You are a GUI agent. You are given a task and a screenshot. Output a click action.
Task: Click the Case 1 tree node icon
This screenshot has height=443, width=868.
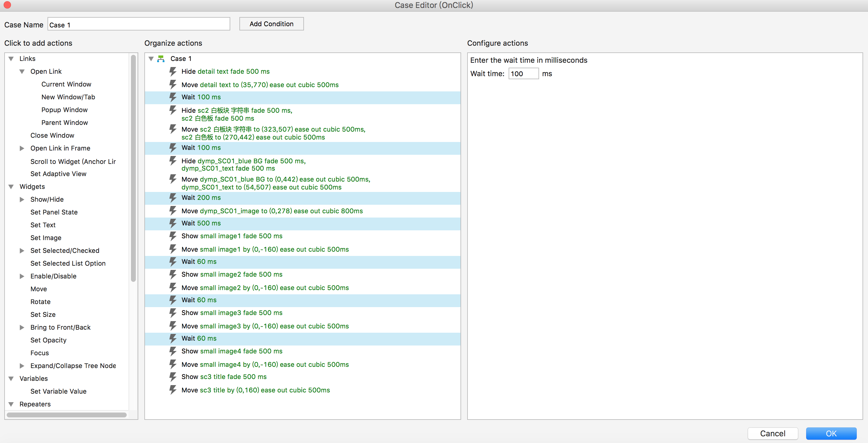click(161, 59)
